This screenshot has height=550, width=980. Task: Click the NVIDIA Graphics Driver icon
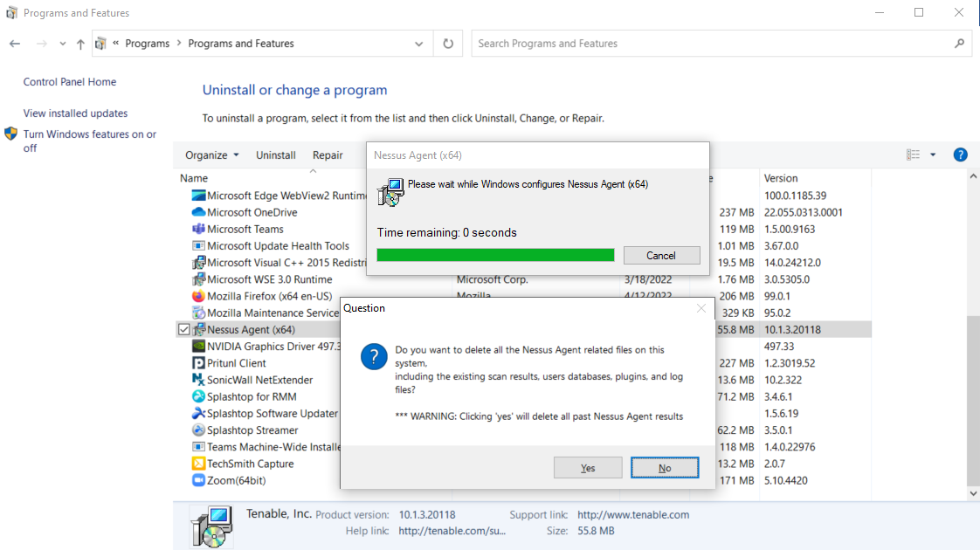coord(198,347)
